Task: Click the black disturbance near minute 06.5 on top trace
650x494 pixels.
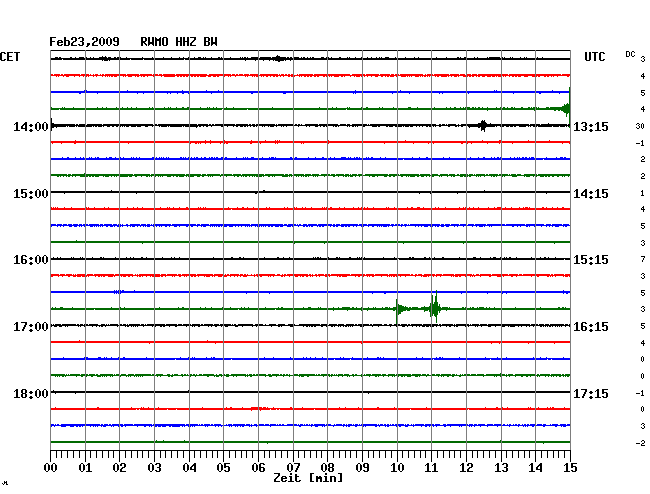Action: 279,58
